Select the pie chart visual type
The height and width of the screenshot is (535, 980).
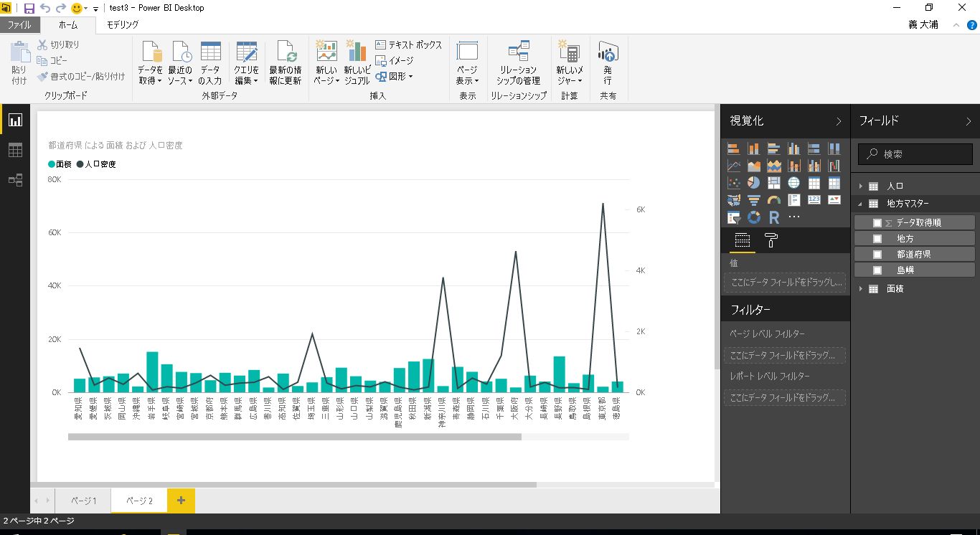[x=753, y=183]
